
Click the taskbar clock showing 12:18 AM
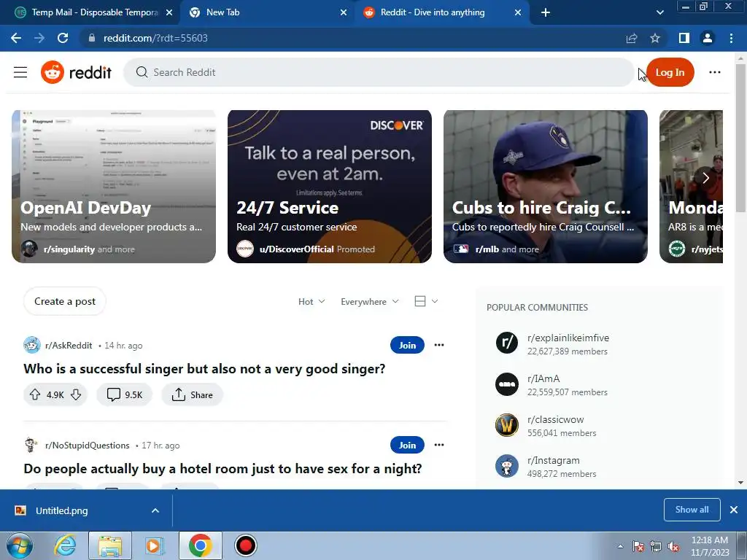(710, 546)
